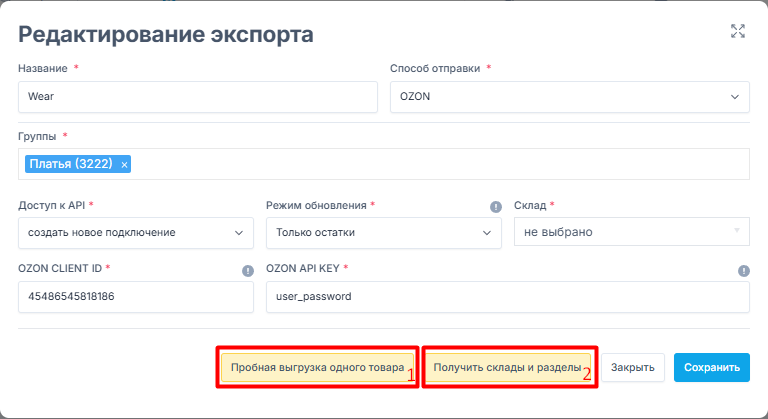The image size is (768, 419).
Task: Open Режим обновления dropdown set to Только остатки
Action: 383,233
